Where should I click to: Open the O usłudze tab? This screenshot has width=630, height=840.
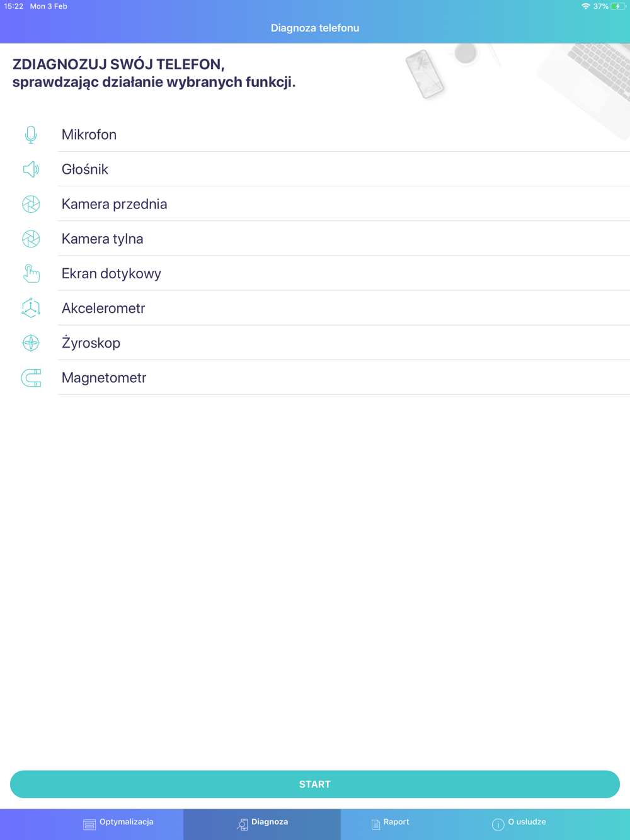tap(519, 823)
